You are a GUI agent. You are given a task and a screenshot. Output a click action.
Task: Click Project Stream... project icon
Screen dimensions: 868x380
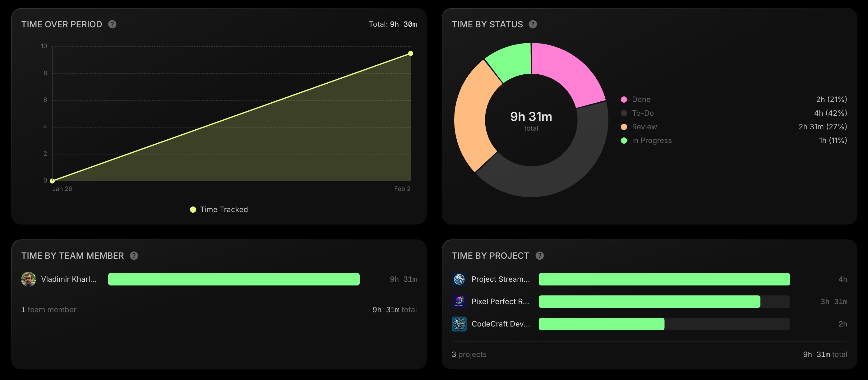coord(459,279)
